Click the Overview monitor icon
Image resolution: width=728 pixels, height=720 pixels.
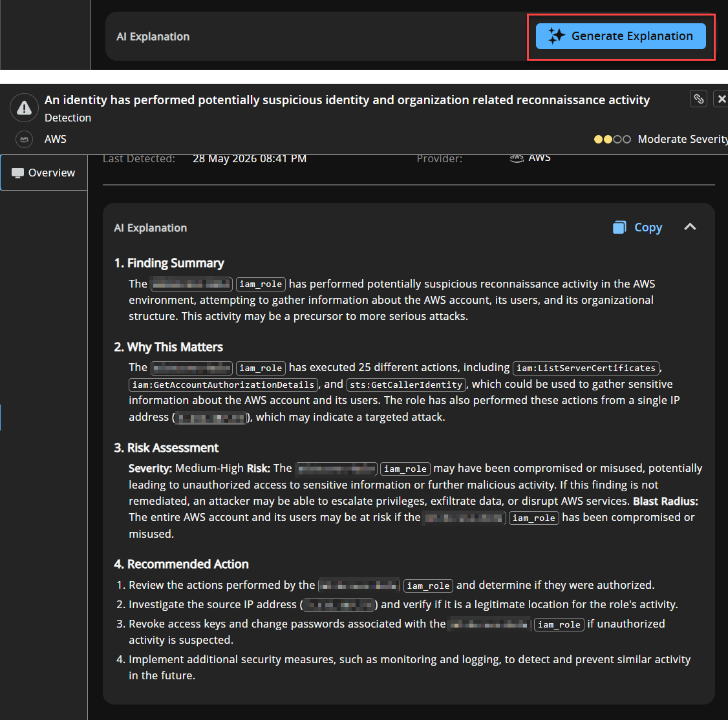pos(17,173)
